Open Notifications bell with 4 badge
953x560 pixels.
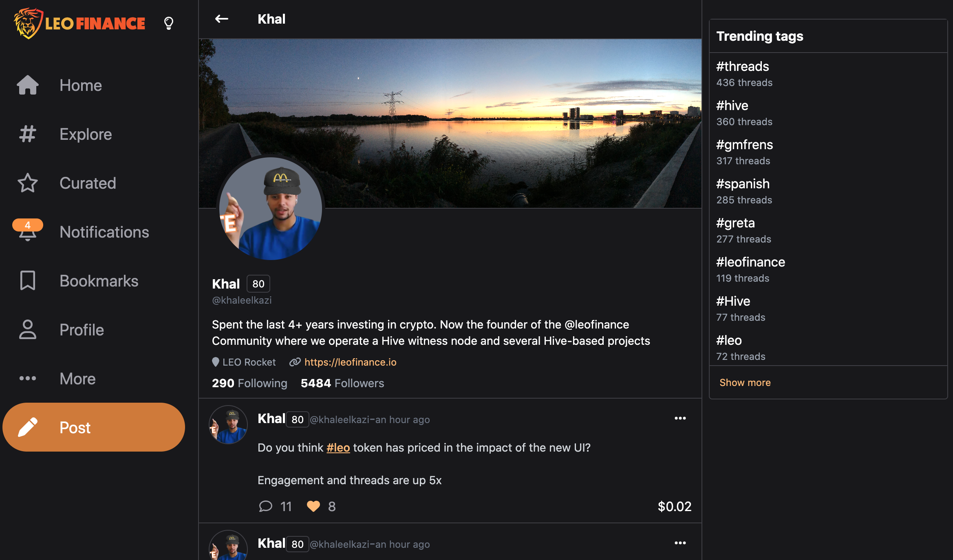[28, 231]
